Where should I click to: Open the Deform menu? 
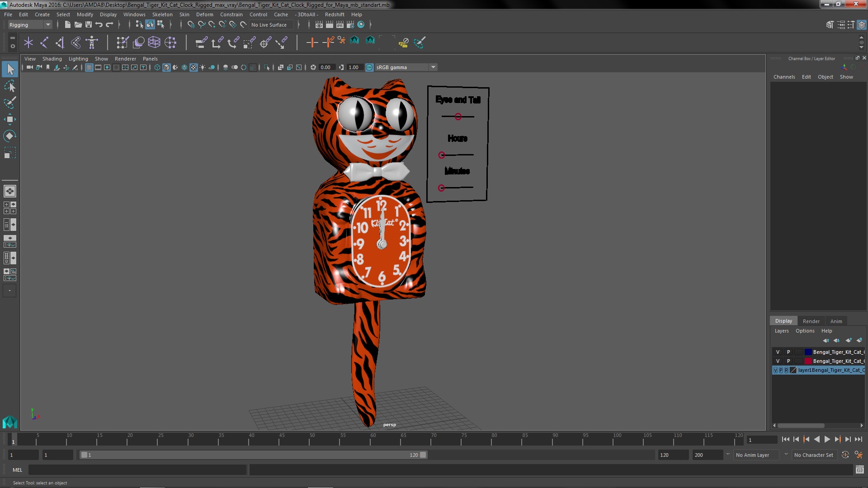(x=204, y=14)
